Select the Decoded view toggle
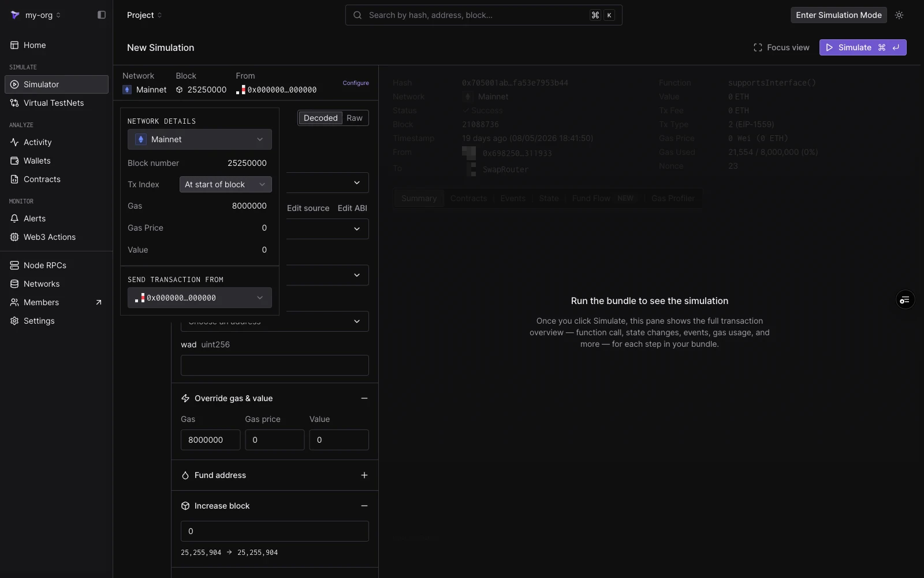This screenshot has height=578, width=924. click(x=321, y=118)
